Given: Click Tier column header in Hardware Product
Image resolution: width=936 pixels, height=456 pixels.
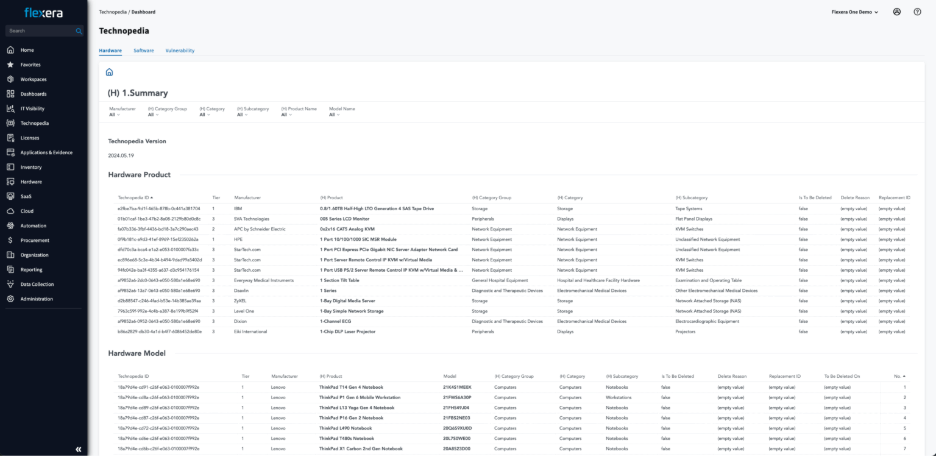Looking at the screenshot, I should point(216,197).
